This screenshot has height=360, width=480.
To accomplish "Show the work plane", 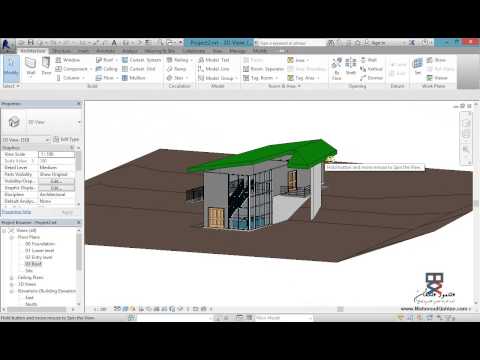I will pyautogui.click(x=436, y=60).
